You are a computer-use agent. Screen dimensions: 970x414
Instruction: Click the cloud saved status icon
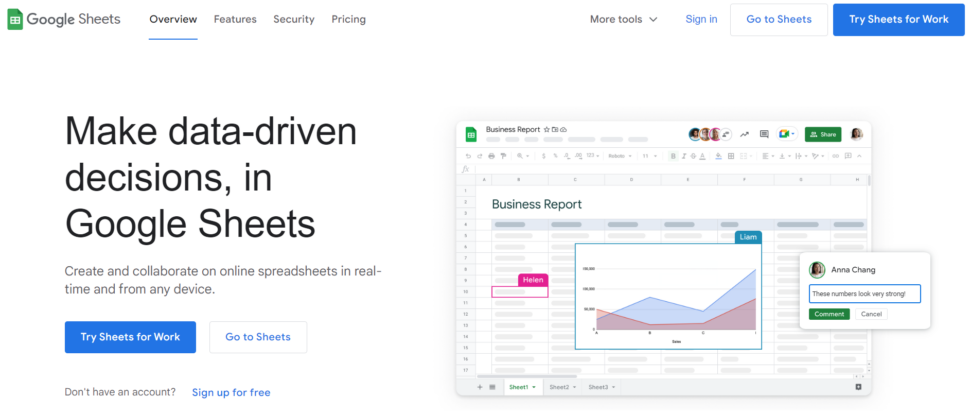[x=564, y=129]
